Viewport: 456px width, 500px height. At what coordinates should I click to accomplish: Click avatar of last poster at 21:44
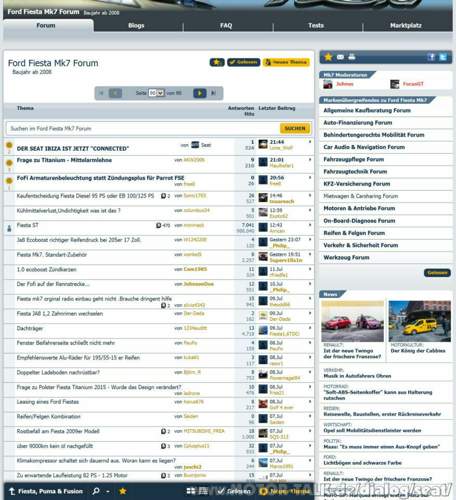coord(263,144)
